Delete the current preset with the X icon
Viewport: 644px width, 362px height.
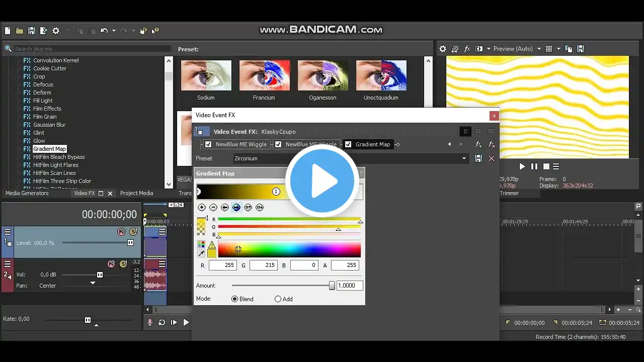tap(492, 158)
